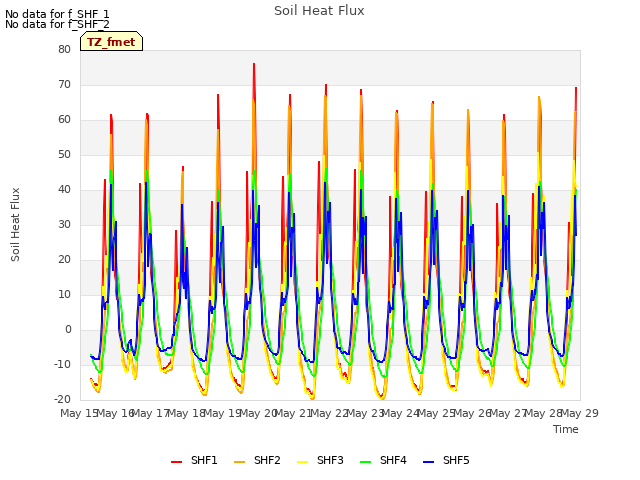
Task: Click the blue SHF5 legend swatch
Action: pyautogui.click(x=429, y=461)
